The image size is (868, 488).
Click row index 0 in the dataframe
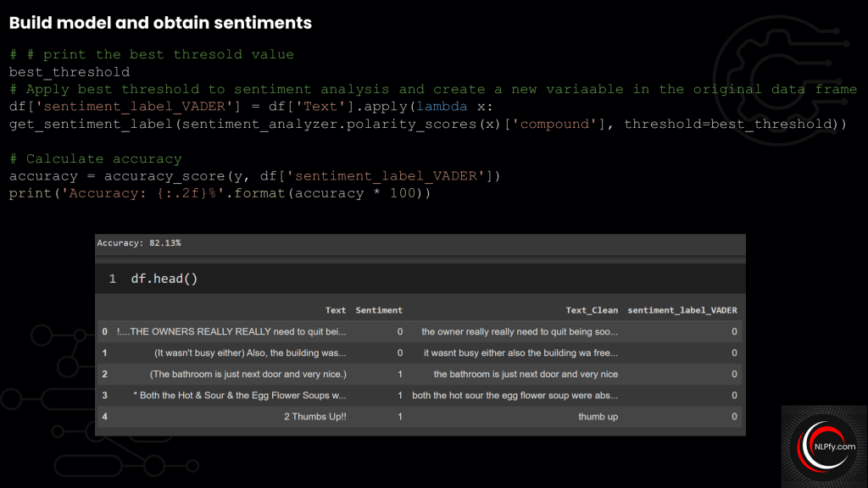(x=105, y=332)
